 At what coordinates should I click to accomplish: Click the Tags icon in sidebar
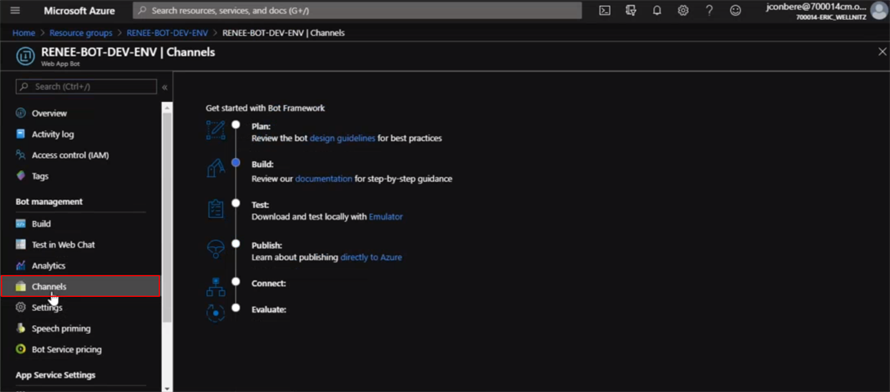(x=21, y=176)
